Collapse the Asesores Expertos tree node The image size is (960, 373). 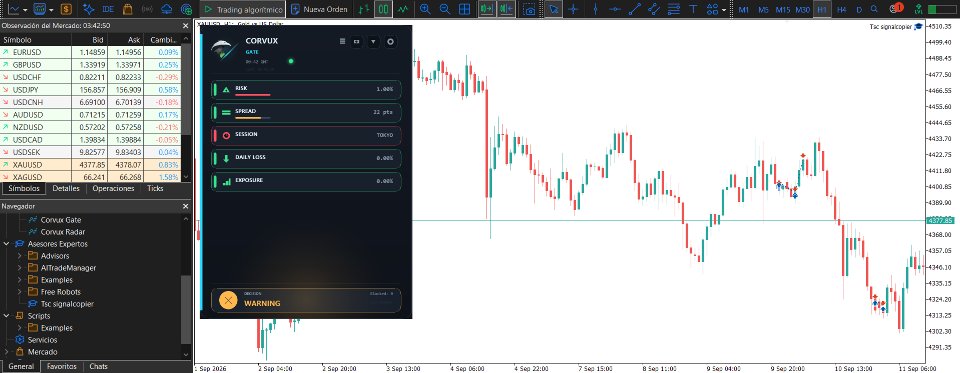tap(6, 244)
